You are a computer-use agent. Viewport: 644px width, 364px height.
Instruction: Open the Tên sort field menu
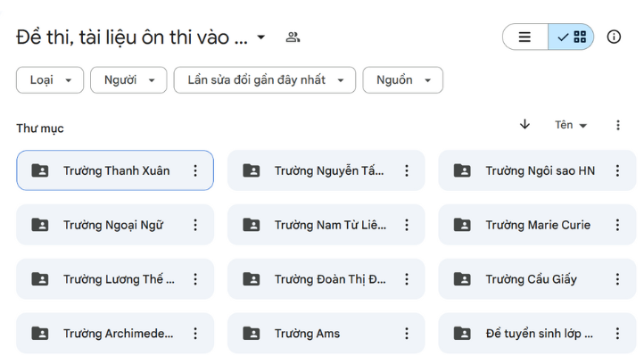tap(571, 125)
